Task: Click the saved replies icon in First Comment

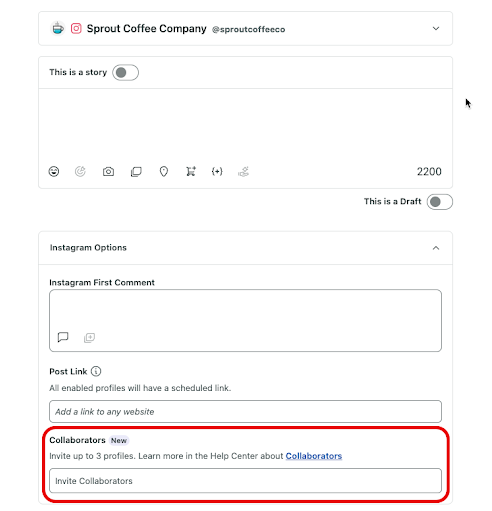Action: pos(63,337)
